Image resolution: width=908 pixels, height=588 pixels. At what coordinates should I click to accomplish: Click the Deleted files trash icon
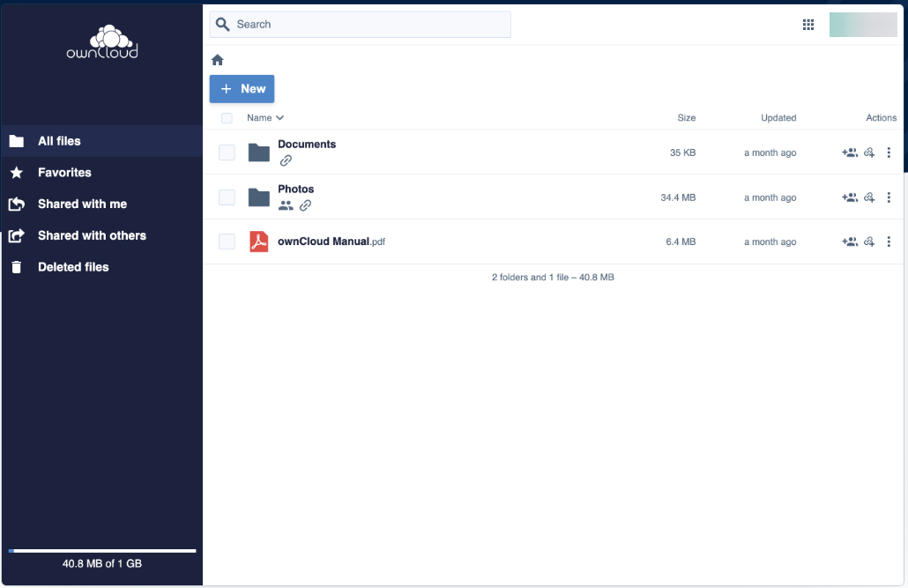tap(17, 266)
